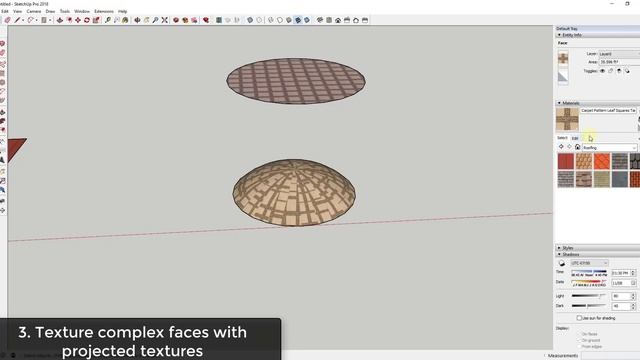Open the Camera menu

(x=33, y=11)
